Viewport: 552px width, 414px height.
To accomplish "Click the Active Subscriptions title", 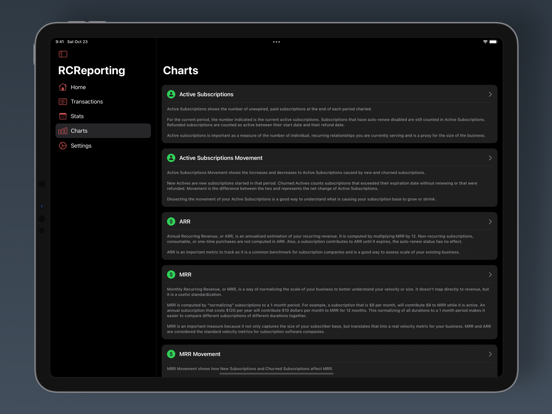I will coord(206,94).
